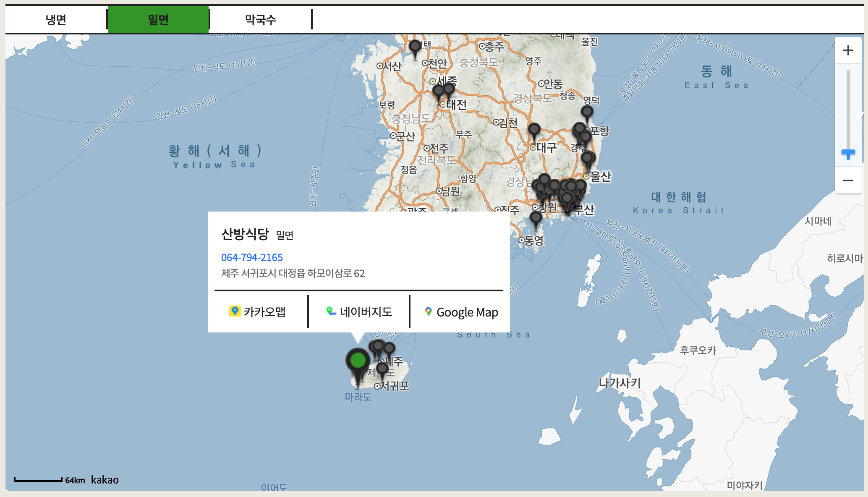
Task: Open location in 네이버지도
Action: [x=359, y=312]
